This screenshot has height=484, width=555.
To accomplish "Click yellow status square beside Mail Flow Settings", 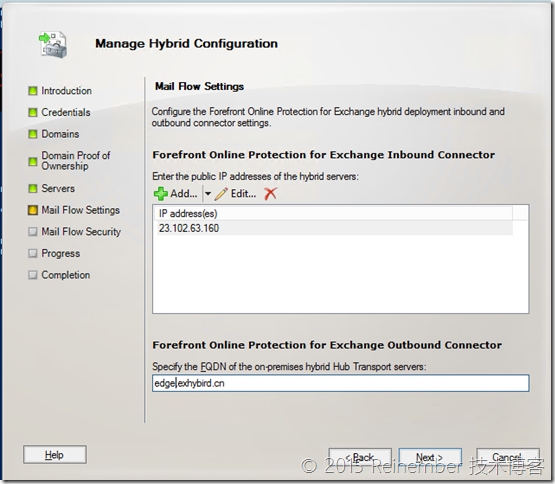I will click(x=33, y=210).
